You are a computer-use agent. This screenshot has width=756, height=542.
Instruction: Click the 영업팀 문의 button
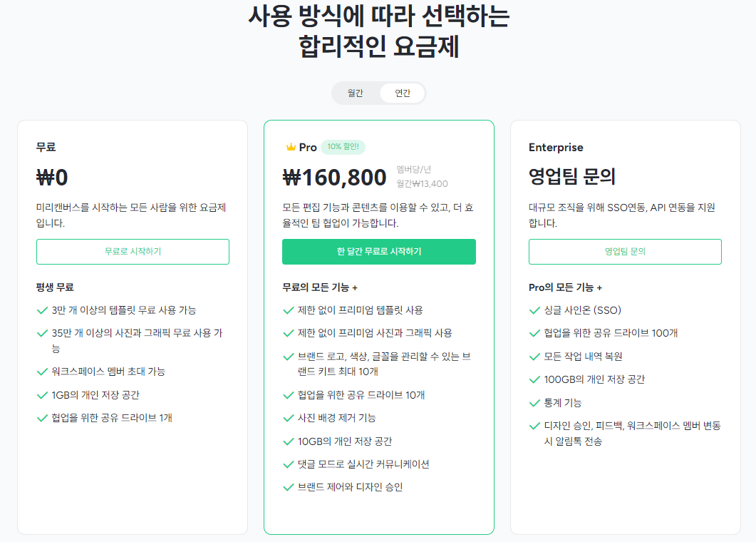pyautogui.click(x=625, y=251)
